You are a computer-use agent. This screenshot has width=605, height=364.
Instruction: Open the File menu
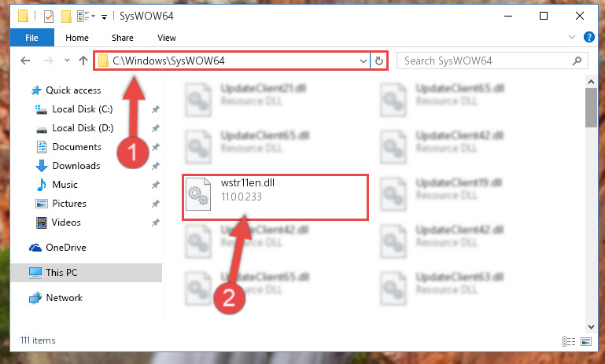(x=32, y=38)
